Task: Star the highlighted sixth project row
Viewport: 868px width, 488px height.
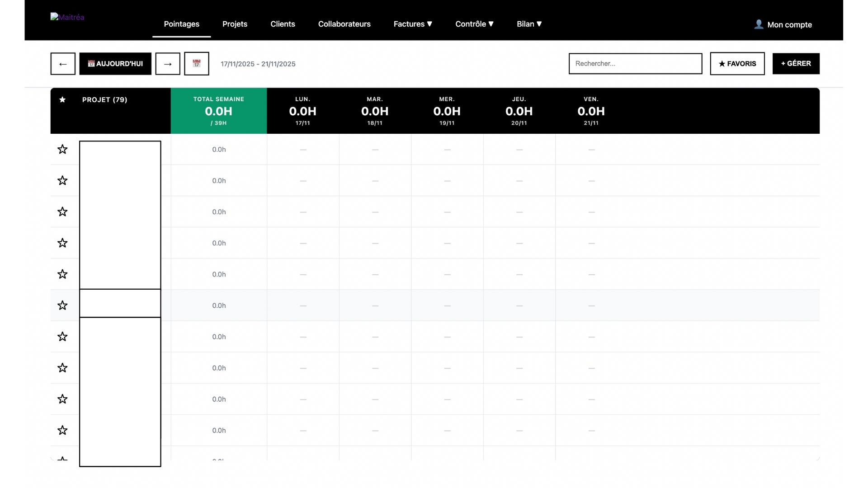Action: point(62,305)
